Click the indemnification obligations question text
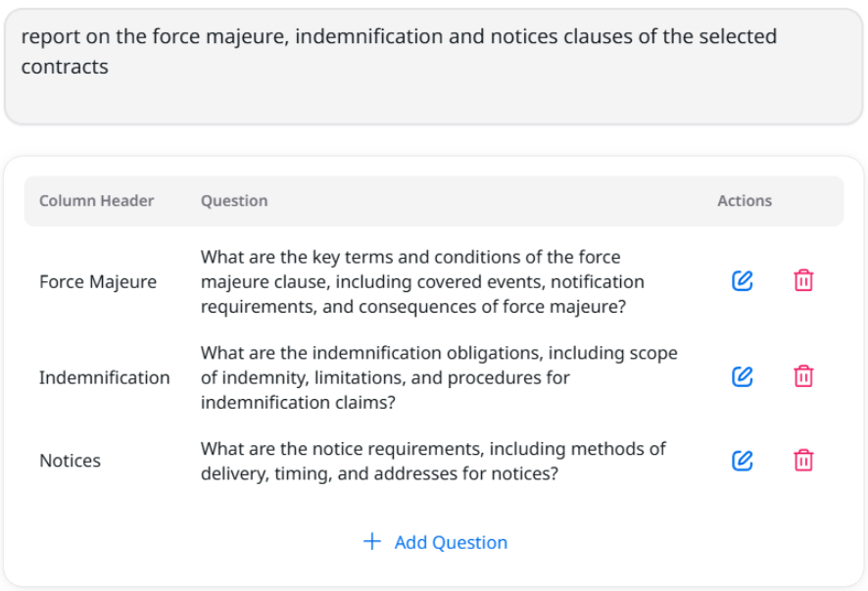Viewport: 868px width, 591px height. coord(438,377)
